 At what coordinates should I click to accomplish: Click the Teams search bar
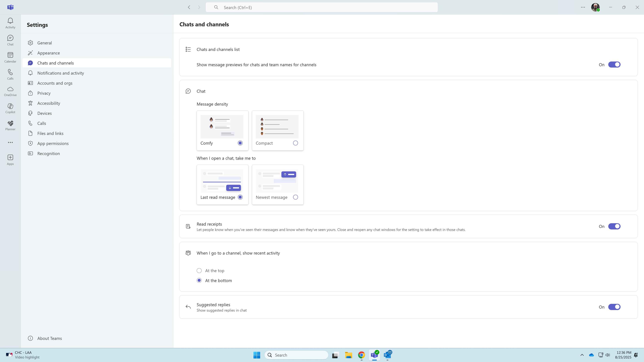click(322, 7)
